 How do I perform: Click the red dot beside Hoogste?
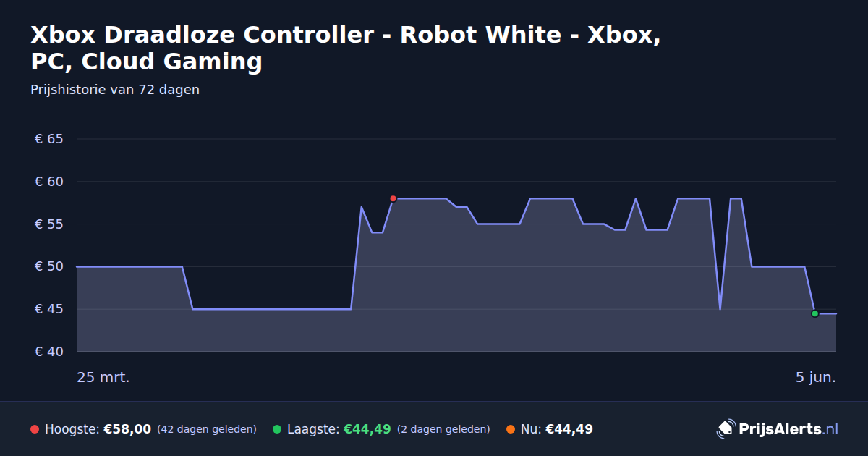[x=35, y=429]
